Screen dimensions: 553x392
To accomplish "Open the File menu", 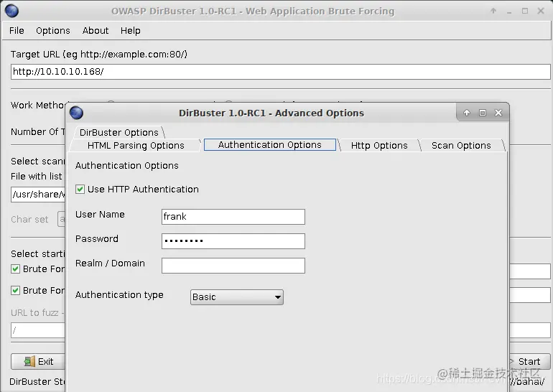I will click(17, 31).
